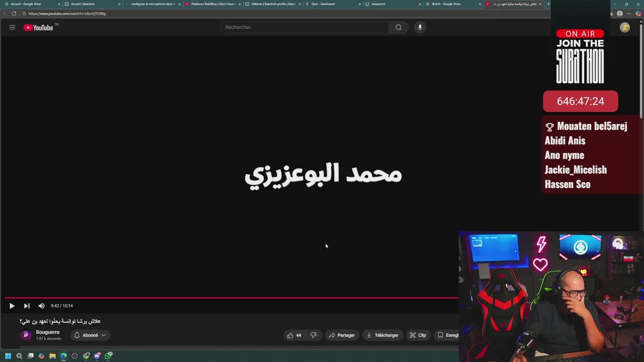Viewport: 644px width, 362px height.
Task: Open the Bouguerra channel name link
Action: tap(48, 332)
